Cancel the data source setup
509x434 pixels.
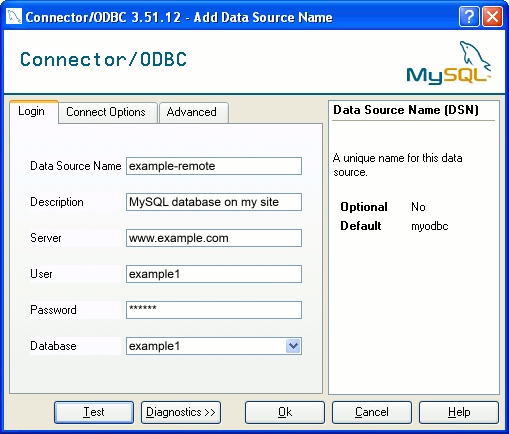coord(372,412)
